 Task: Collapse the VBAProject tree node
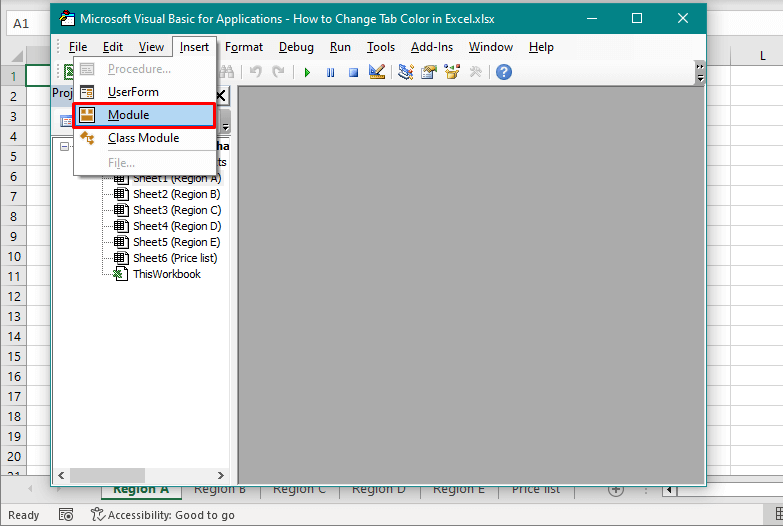click(65, 146)
